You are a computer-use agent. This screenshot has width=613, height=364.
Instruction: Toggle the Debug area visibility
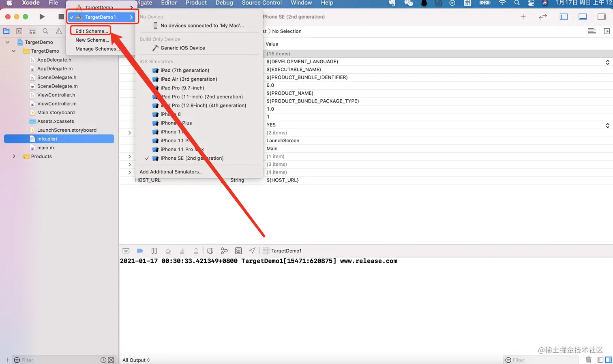click(583, 17)
